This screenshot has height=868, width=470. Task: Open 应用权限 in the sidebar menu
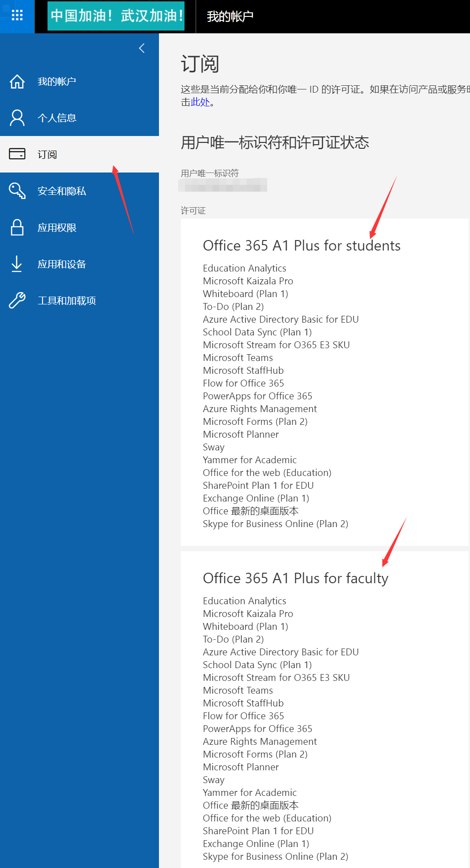[79, 227]
